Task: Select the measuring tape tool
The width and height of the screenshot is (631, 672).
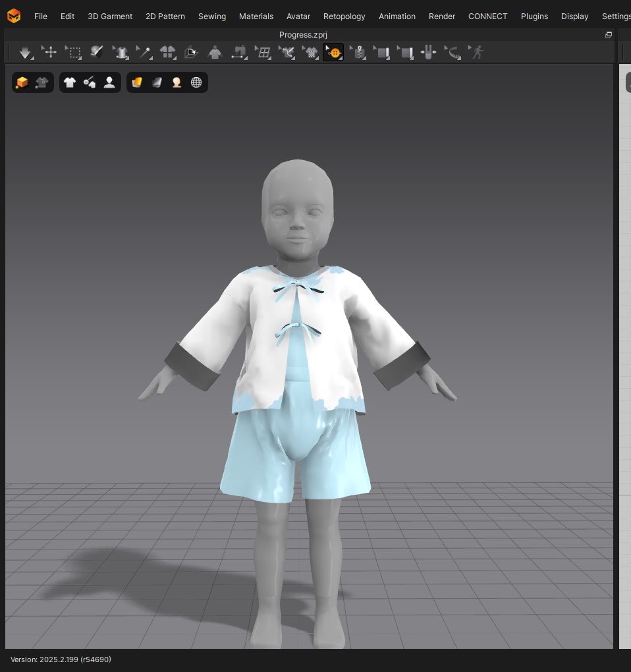Action: pos(453,52)
